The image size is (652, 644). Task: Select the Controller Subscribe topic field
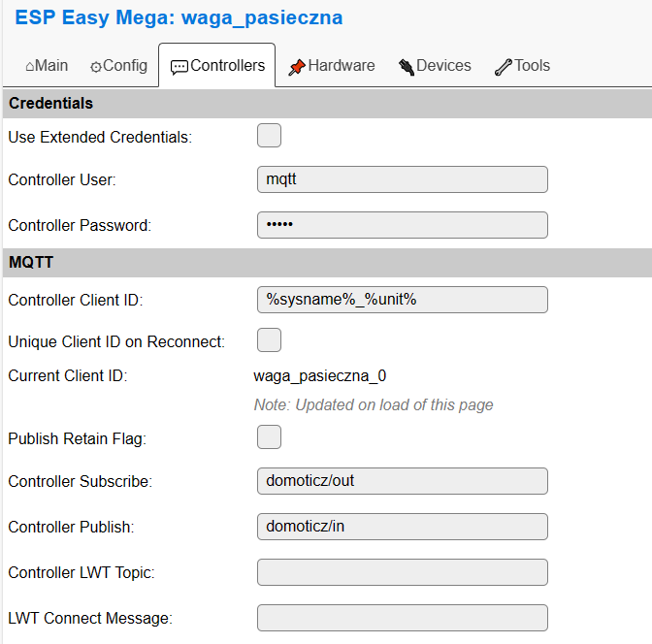[402, 481]
